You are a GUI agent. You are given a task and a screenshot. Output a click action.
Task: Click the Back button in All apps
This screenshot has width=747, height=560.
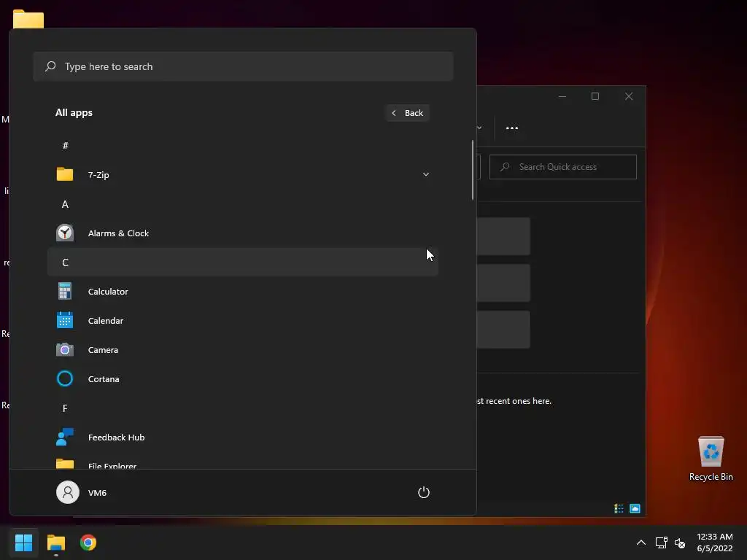(x=408, y=113)
